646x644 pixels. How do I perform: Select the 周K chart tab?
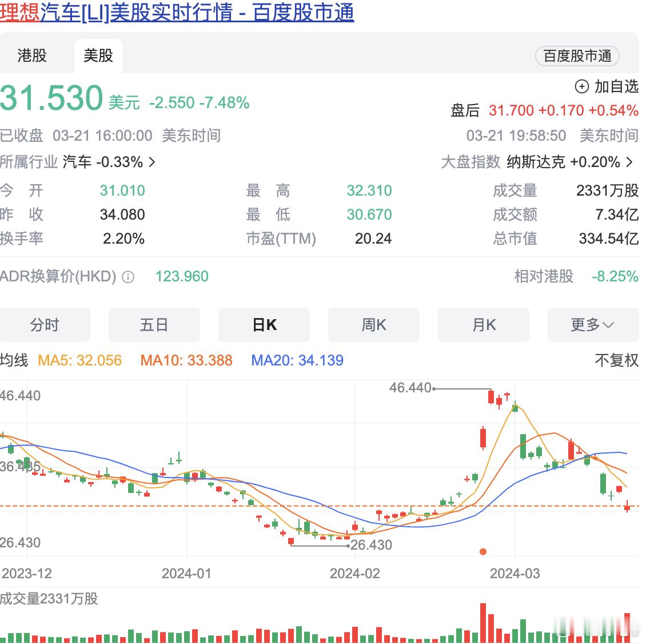click(374, 325)
